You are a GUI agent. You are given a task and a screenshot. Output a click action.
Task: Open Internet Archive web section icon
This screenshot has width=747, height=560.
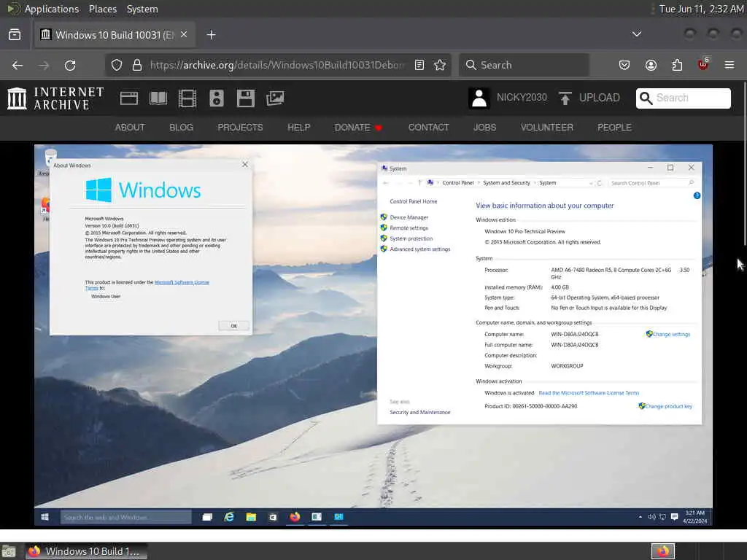click(128, 98)
